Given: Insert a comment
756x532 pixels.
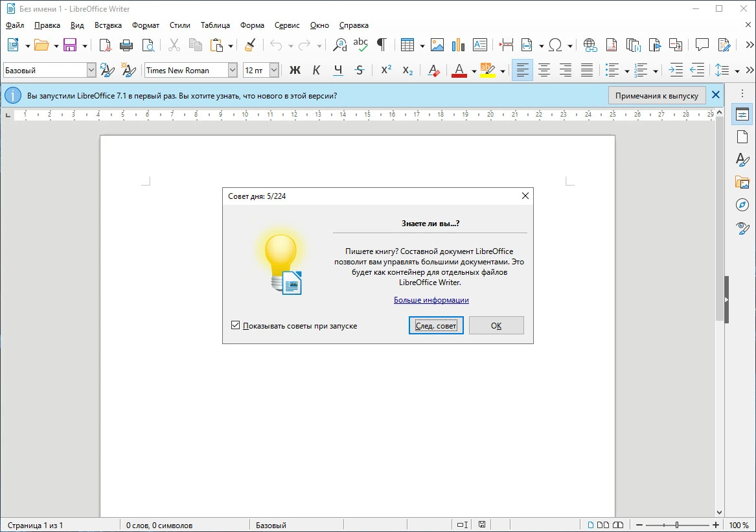Looking at the screenshot, I should coord(702,45).
